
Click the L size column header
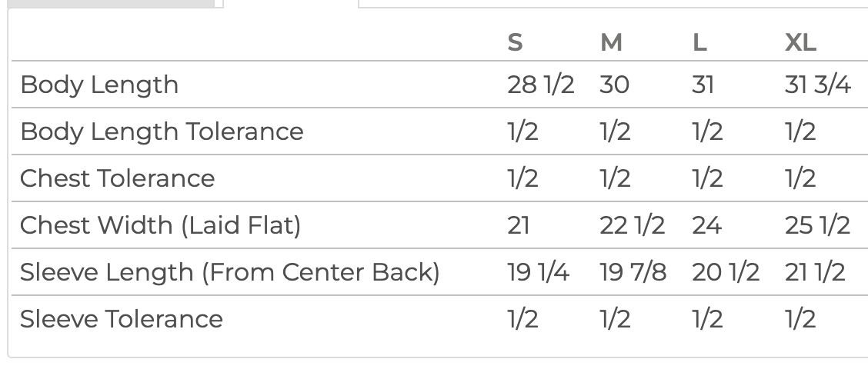pos(699,42)
